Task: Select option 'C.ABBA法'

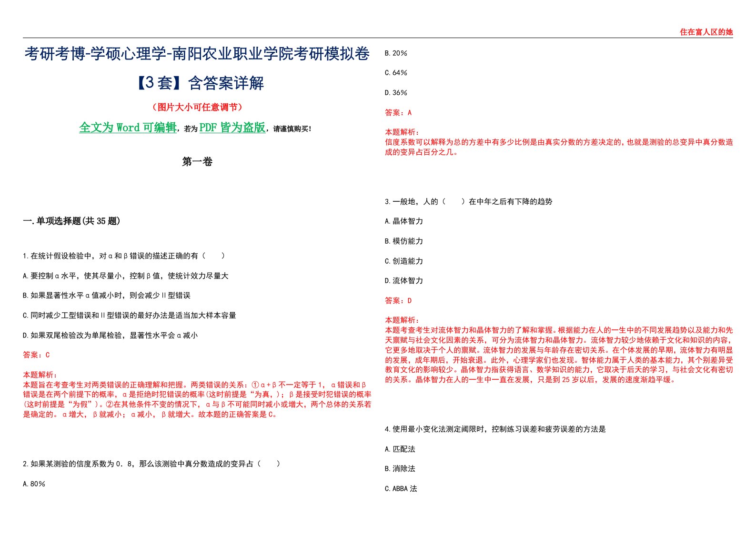Action: [401, 489]
